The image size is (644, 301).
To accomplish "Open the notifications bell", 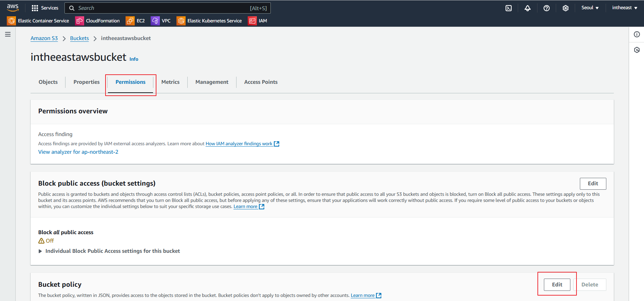I will tap(527, 8).
